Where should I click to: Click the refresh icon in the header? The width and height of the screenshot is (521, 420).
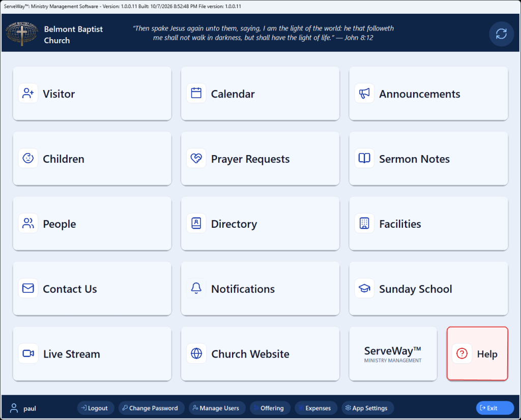click(501, 34)
